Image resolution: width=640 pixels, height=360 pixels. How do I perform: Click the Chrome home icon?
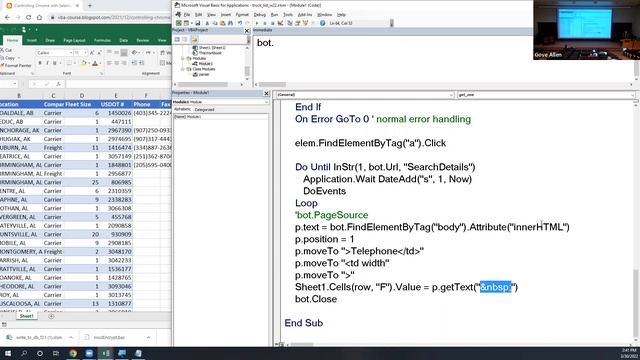coord(39,17)
